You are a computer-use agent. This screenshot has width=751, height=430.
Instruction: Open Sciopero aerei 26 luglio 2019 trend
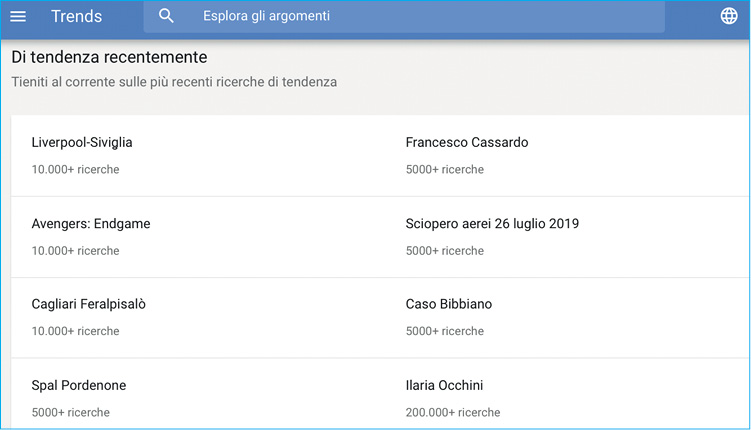pos(492,224)
